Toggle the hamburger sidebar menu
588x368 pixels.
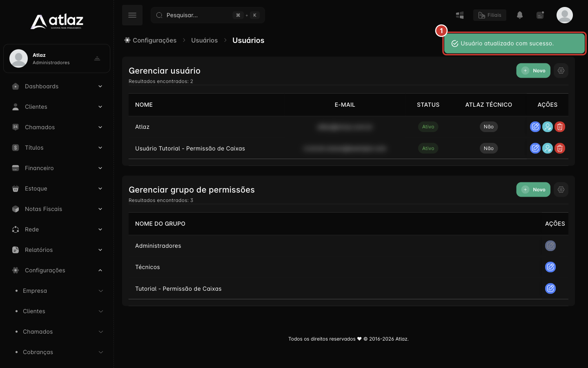(x=132, y=15)
